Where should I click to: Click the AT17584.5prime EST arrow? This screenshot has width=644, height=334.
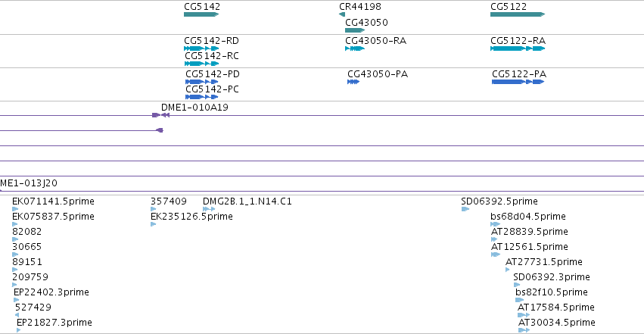tap(524, 315)
